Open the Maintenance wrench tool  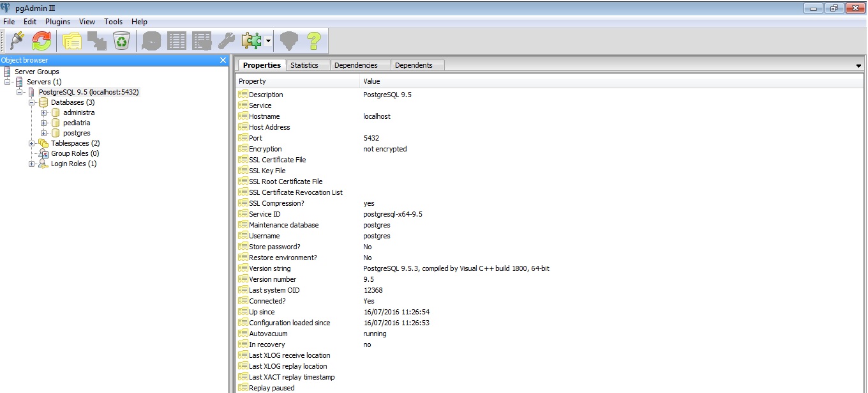227,41
